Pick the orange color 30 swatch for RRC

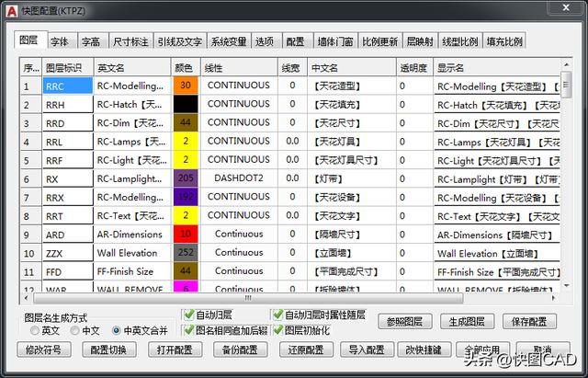(x=186, y=86)
